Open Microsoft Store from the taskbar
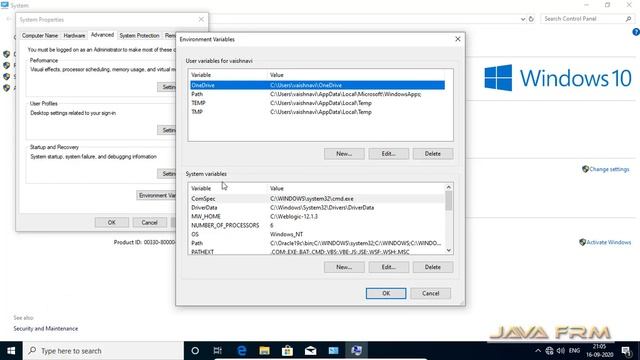640x360 pixels. coord(287,351)
